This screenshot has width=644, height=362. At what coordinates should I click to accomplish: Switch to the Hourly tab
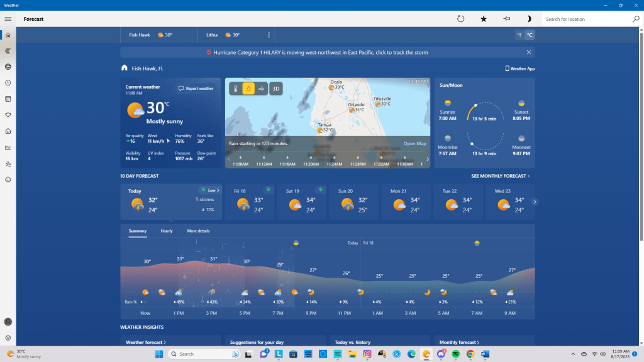(x=167, y=231)
